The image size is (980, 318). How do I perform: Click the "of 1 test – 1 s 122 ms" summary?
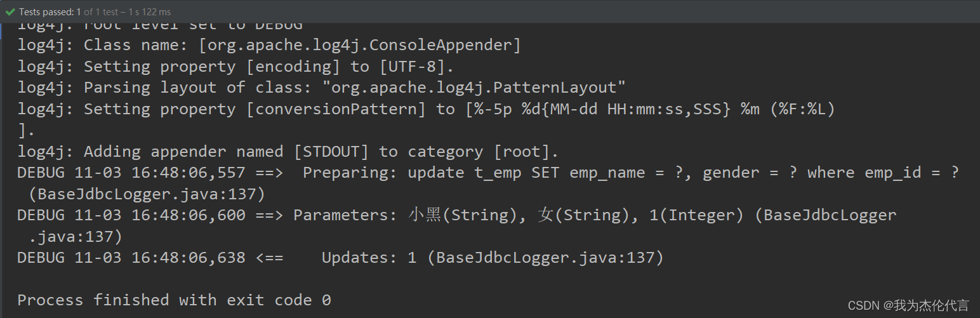(x=128, y=11)
